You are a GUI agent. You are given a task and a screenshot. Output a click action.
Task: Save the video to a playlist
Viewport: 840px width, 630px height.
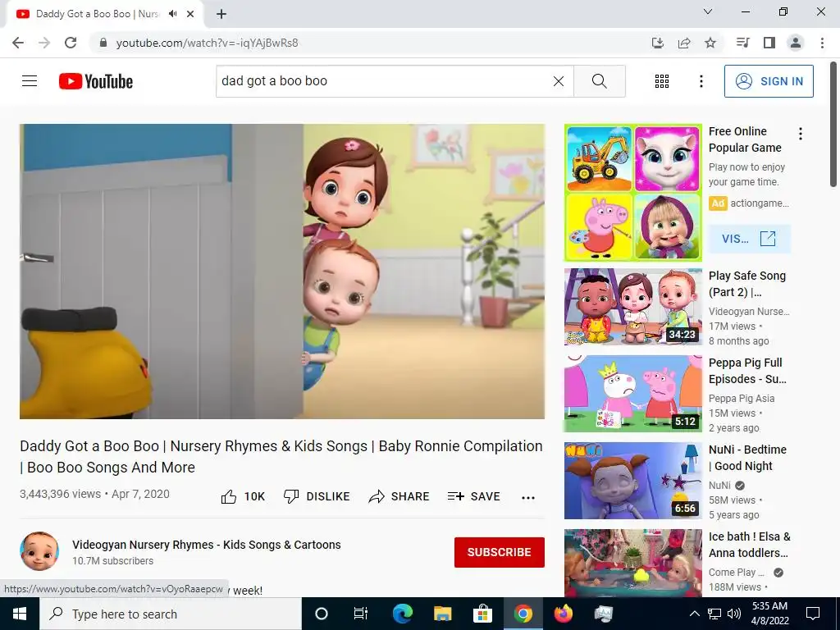pos(474,496)
